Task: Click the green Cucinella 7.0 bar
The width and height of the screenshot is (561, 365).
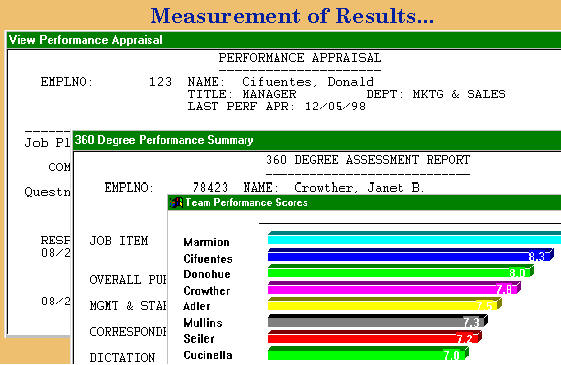Action: (x=368, y=353)
